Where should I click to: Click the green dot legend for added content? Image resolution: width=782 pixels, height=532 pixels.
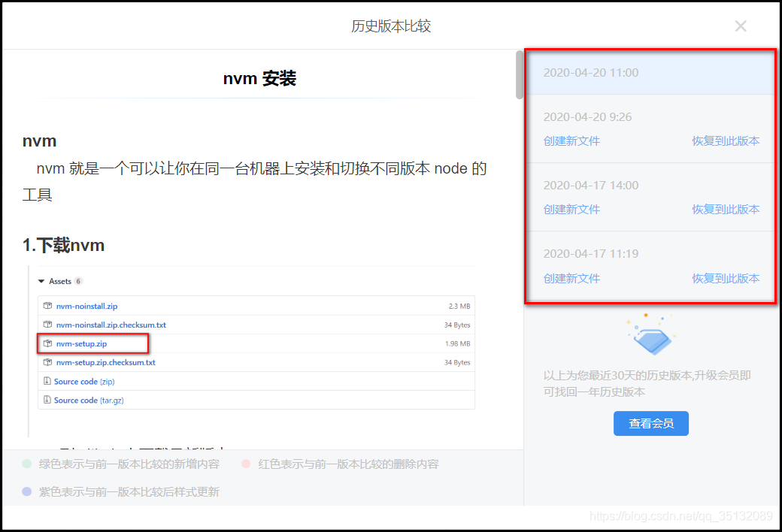pyautogui.click(x=27, y=464)
